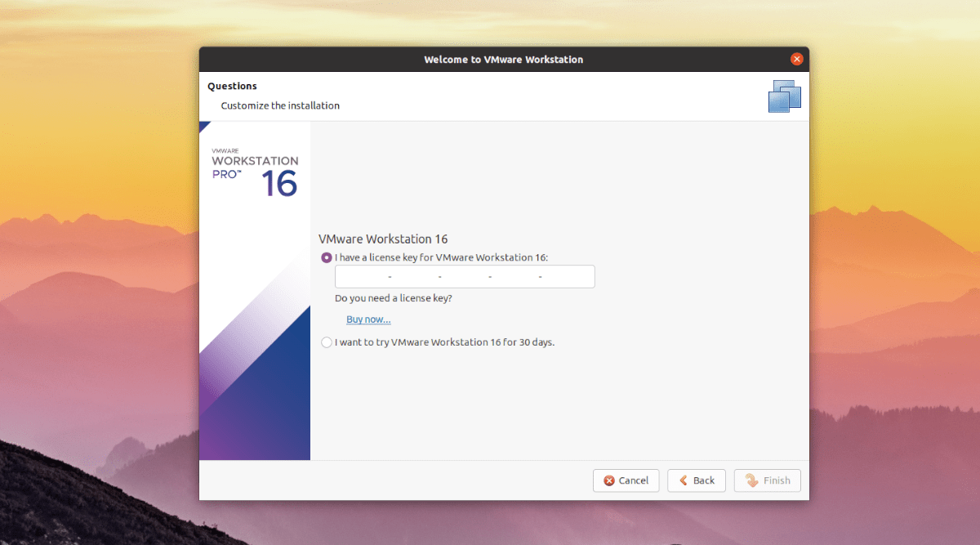Viewport: 980px width, 545px height.
Task: Open the 'Buy now...' link
Action: (x=368, y=319)
